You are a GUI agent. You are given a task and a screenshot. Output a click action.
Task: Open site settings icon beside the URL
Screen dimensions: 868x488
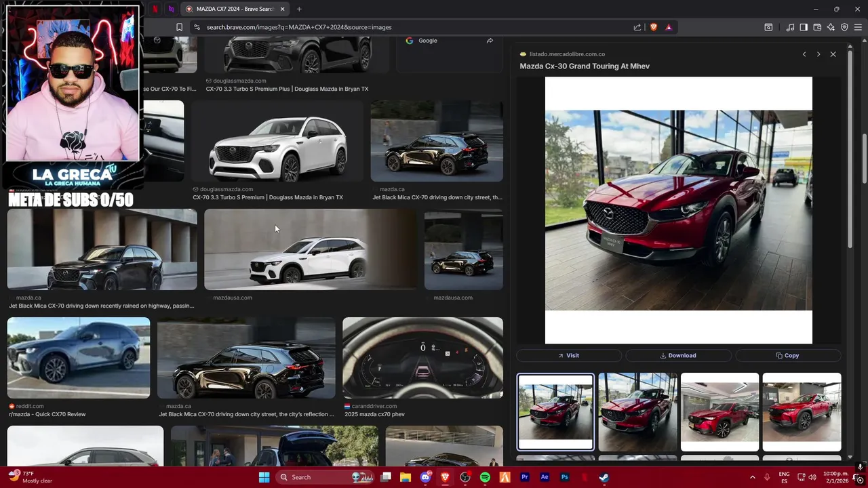click(x=197, y=27)
